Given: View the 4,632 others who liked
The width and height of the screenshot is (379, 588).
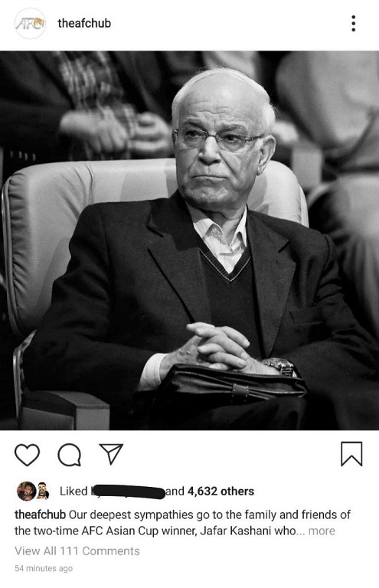Looking at the screenshot, I should (221, 492).
